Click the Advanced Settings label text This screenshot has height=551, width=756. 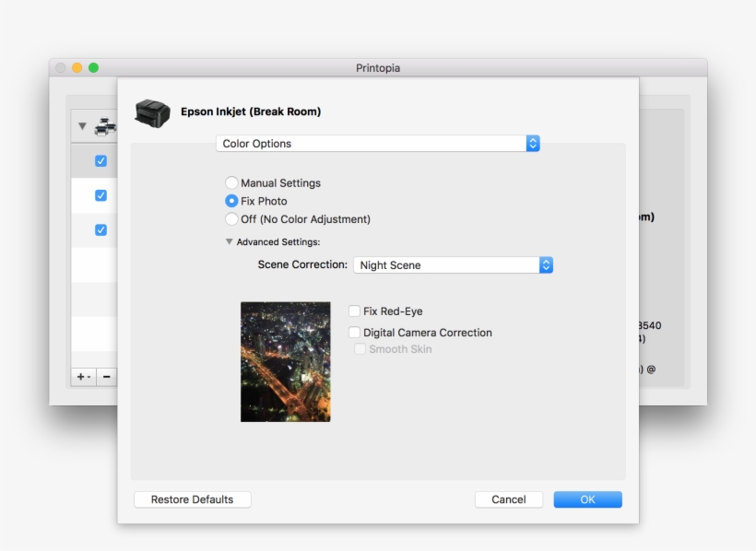click(278, 242)
